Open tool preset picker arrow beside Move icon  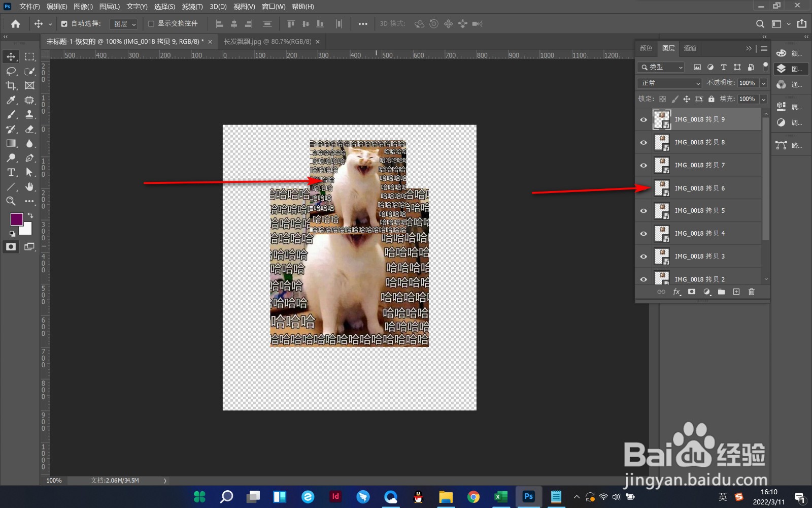pyautogui.click(x=50, y=24)
